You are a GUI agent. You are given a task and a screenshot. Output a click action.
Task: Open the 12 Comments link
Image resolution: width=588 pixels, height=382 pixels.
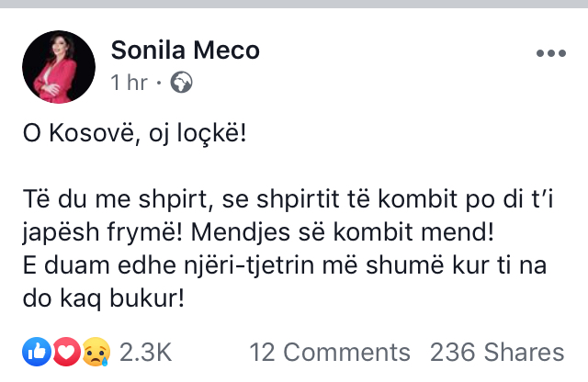(x=330, y=352)
